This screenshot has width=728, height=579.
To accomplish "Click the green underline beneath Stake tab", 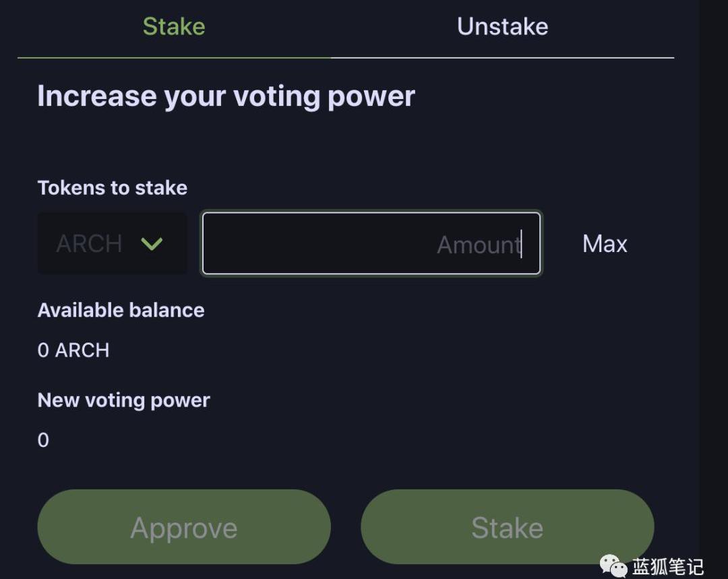I will pos(174,58).
